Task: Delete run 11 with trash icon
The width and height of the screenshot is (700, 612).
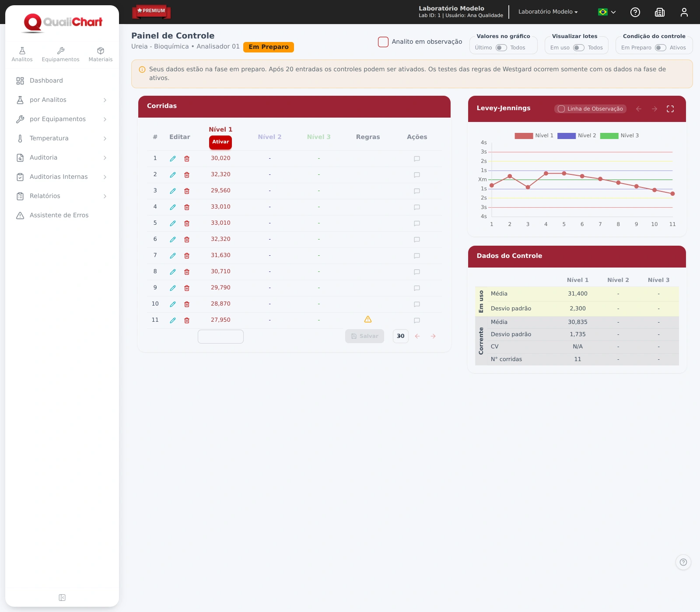Action: pos(187,320)
